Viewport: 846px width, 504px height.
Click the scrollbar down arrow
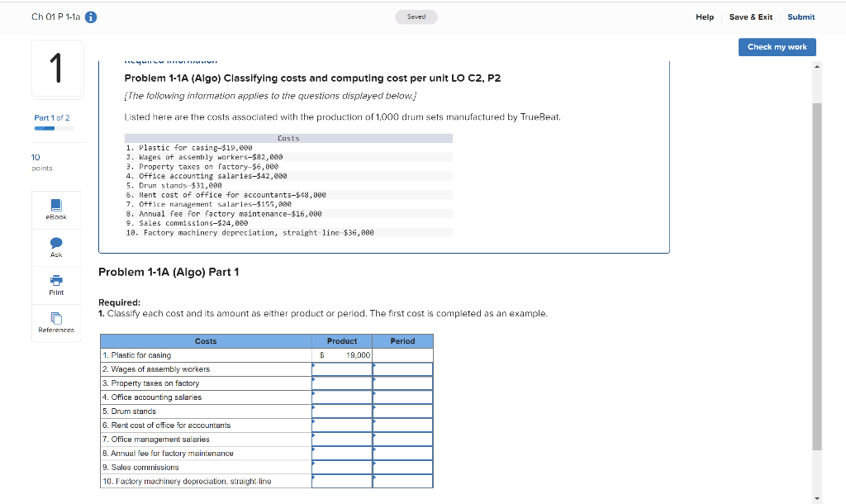tap(817, 498)
